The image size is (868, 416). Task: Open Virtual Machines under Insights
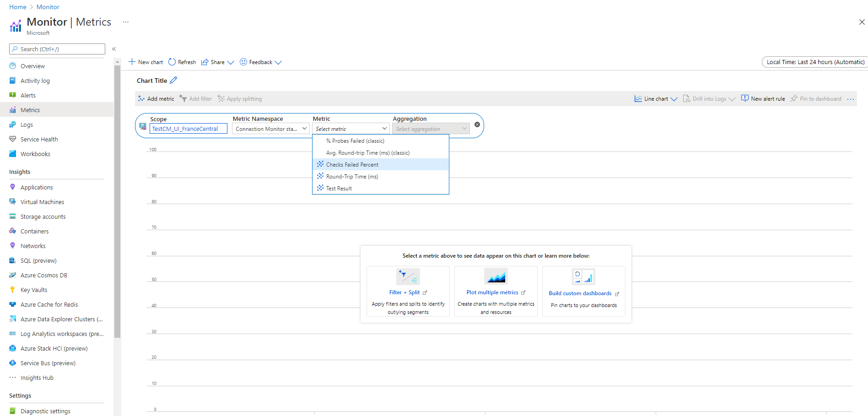click(x=42, y=202)
